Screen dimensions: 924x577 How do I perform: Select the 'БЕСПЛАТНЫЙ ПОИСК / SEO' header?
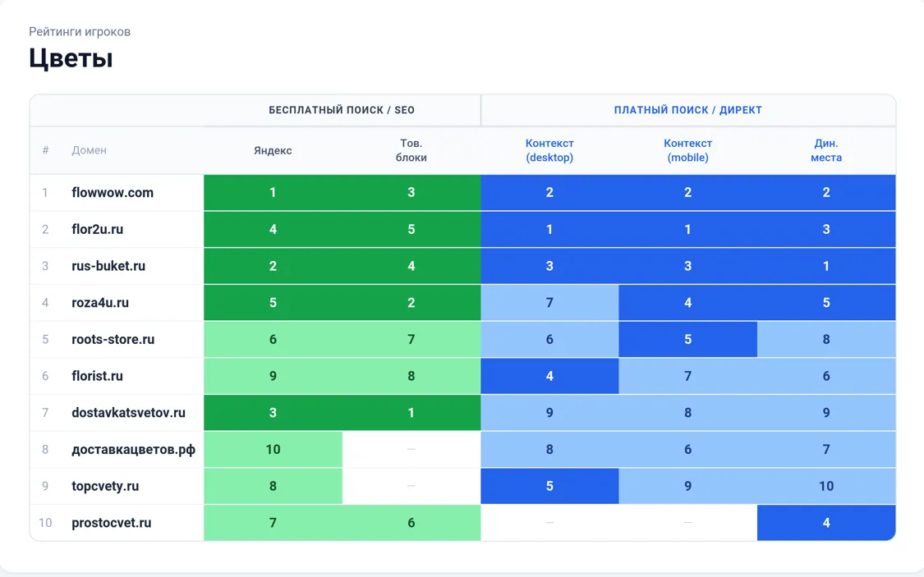[x=342, y=110]
